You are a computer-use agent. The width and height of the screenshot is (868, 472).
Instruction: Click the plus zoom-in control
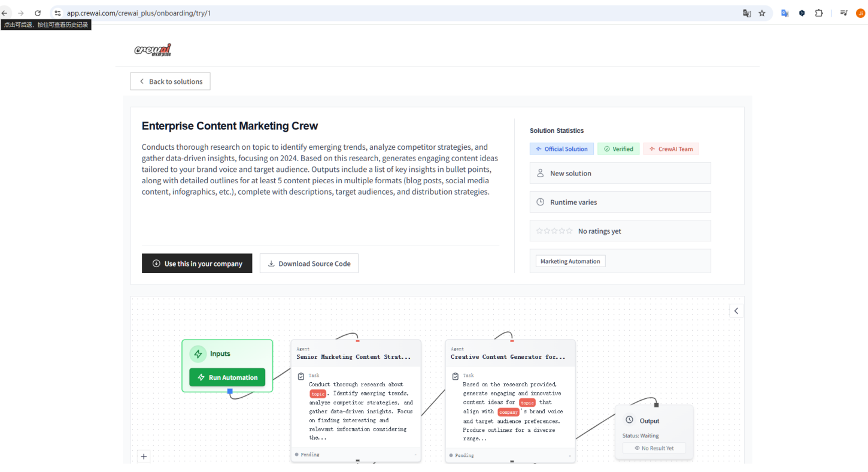pyautogui.click(x=144, y=456)
